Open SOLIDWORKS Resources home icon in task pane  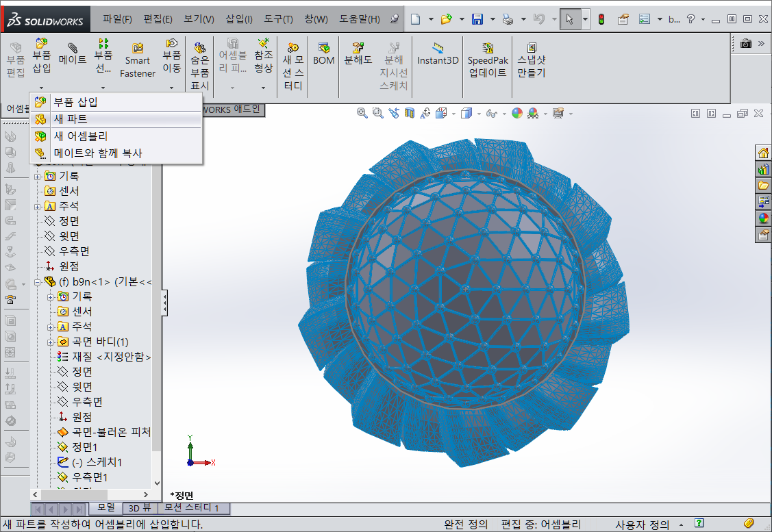(x=763, y=153)
